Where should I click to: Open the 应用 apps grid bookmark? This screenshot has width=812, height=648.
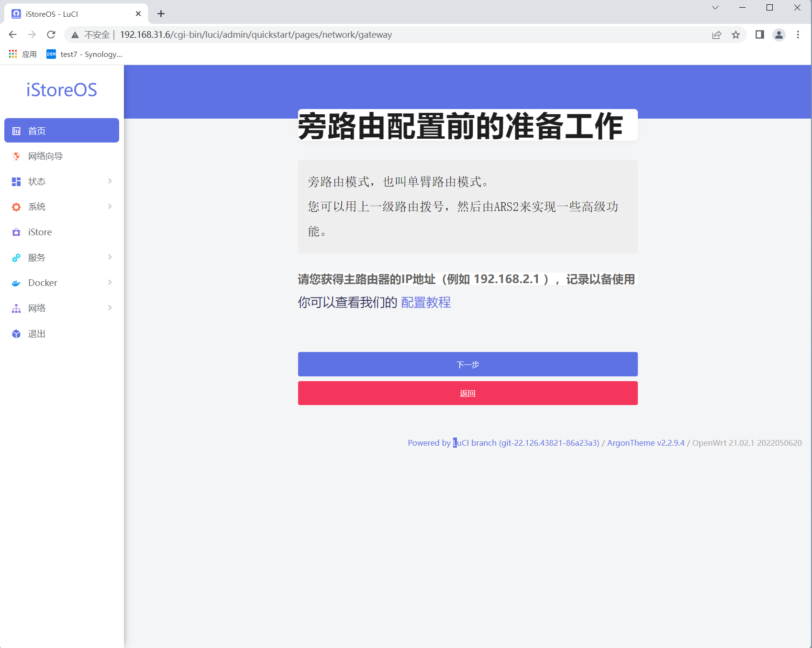click(22, 54)
